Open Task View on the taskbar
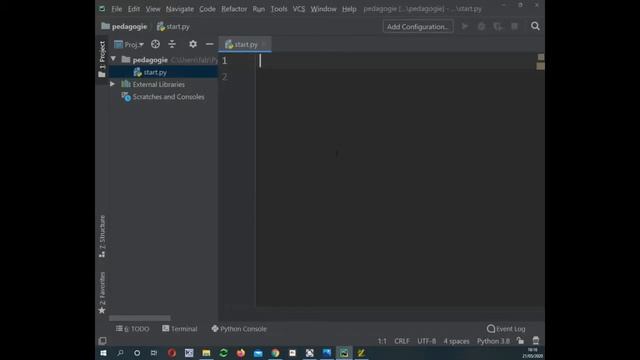Viewport: 640px width, 360px height. (154, 353)
